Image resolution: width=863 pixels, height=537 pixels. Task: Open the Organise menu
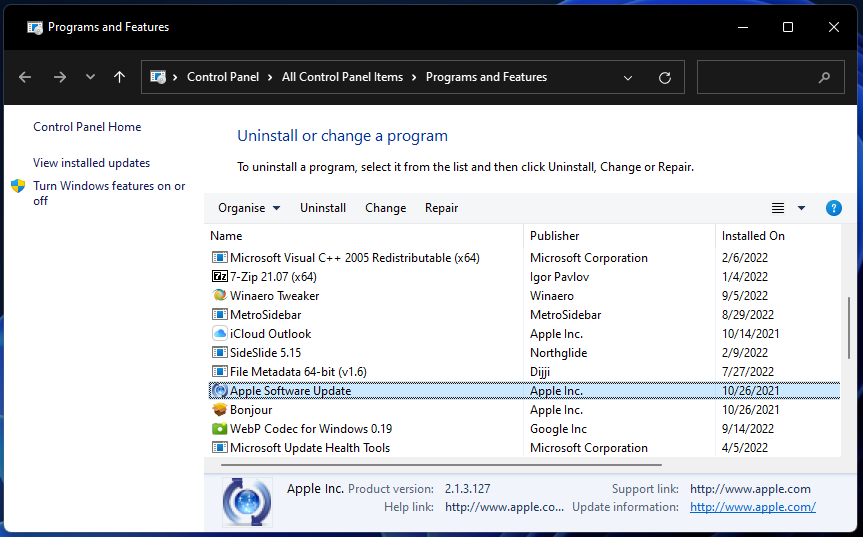pyautogui.click(x=249, y=208)
